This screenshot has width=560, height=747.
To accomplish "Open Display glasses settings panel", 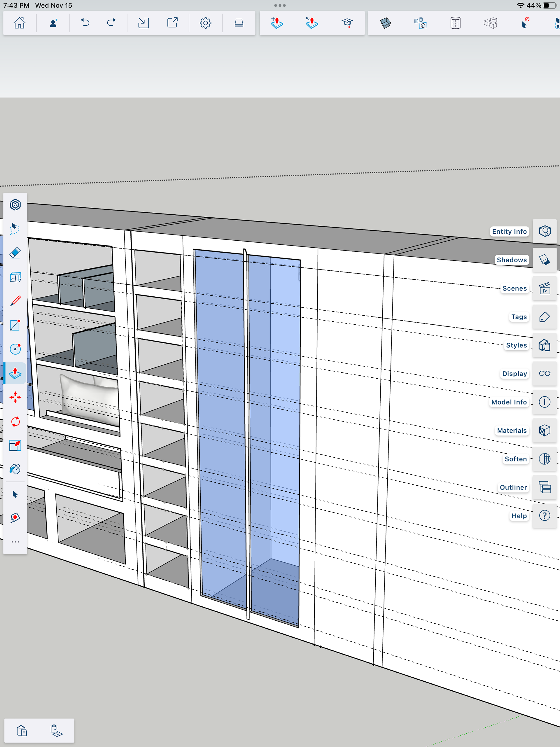I will click(544, 373).
